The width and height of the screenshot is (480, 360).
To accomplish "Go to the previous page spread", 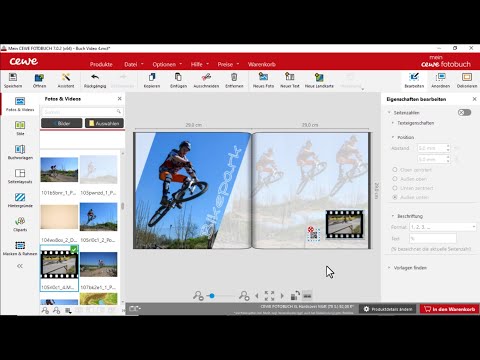I will (257, 296).
